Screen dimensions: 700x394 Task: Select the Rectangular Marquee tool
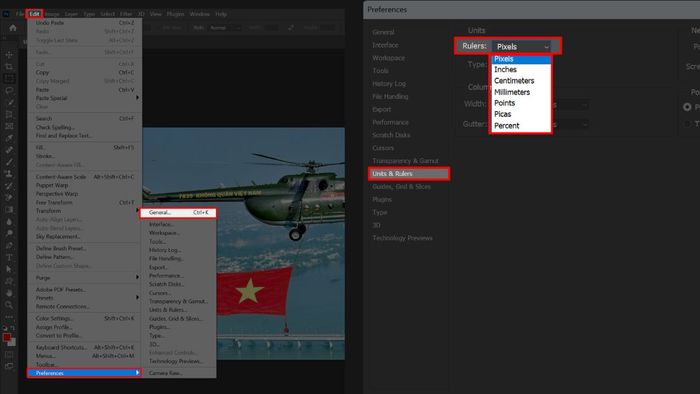pyautogui.click(x=9, y=79)
